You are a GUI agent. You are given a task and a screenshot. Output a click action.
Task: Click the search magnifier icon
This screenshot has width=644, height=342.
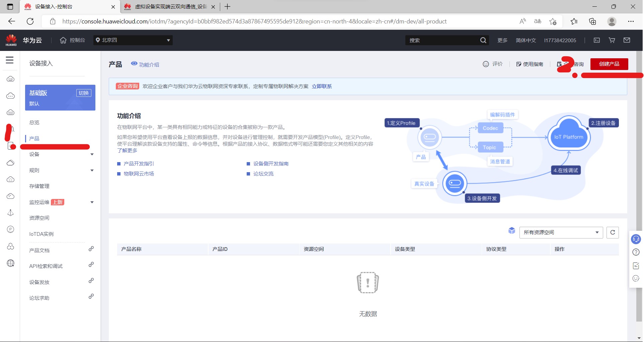pos(483,40)
